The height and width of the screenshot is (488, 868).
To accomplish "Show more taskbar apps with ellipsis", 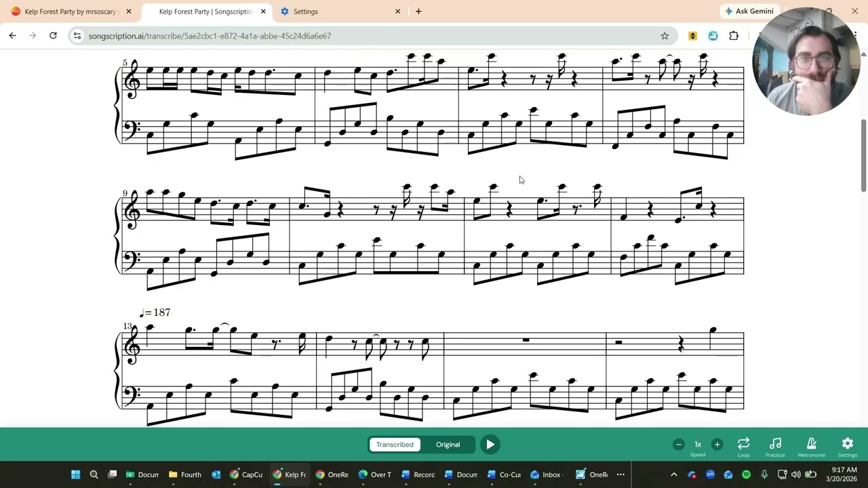I will (x=620, y=474).
